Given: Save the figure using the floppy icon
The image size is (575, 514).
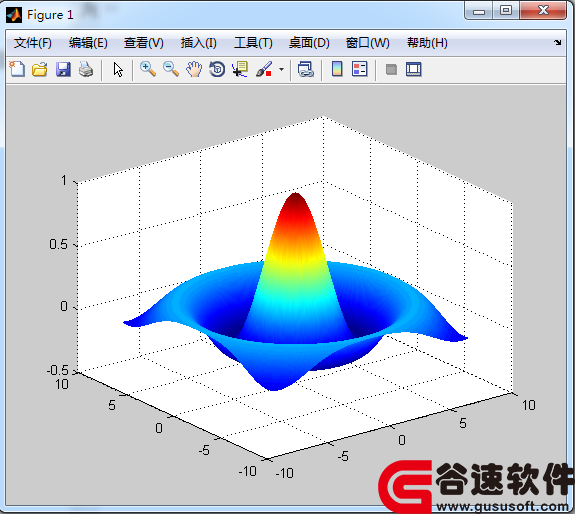Looking at the screenshot, I should pyautogui.click(x=63, y=69).
